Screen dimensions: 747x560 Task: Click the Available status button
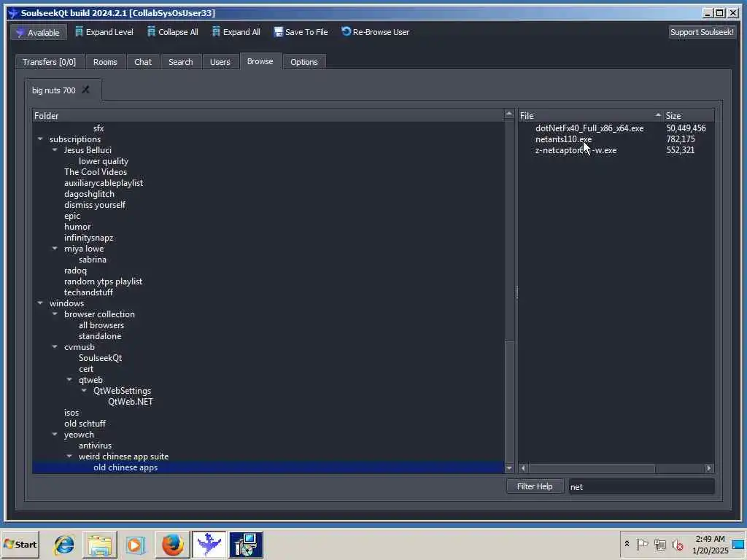39,32
